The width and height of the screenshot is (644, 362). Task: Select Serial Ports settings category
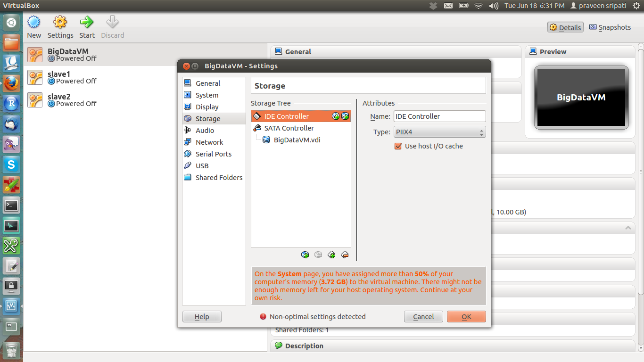(214, 154)
